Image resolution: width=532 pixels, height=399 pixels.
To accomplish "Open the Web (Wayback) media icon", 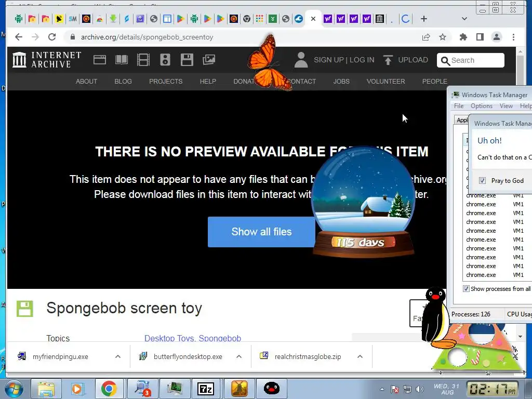I will click(100, 60).
